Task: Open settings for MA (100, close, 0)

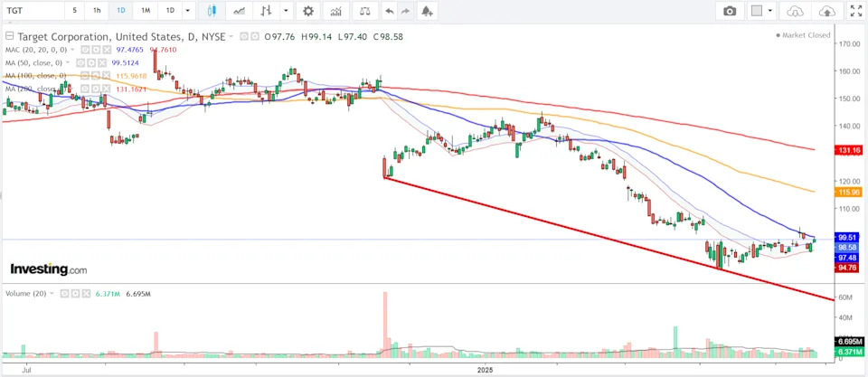Action: click(x=96, y=76)
